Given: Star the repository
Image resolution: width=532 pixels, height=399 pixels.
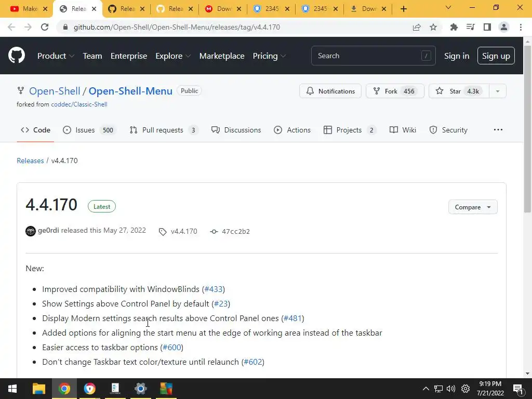Looking at the screenshot, I should point(459,91).
